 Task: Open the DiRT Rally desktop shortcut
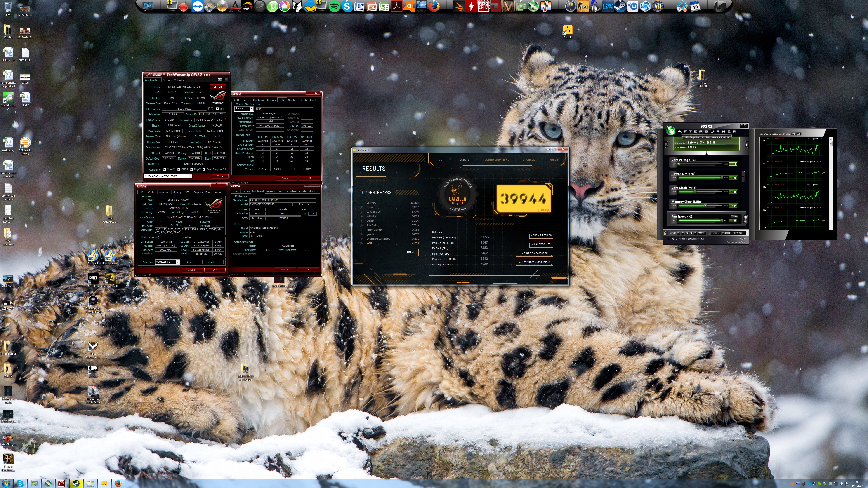[93, 280]
